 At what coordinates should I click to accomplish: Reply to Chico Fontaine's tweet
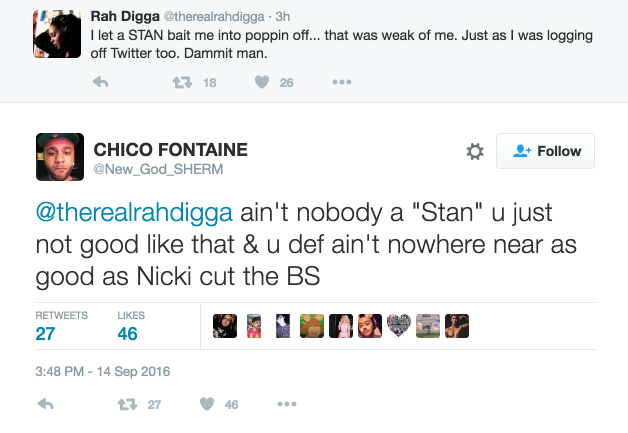tap(45, 404)
